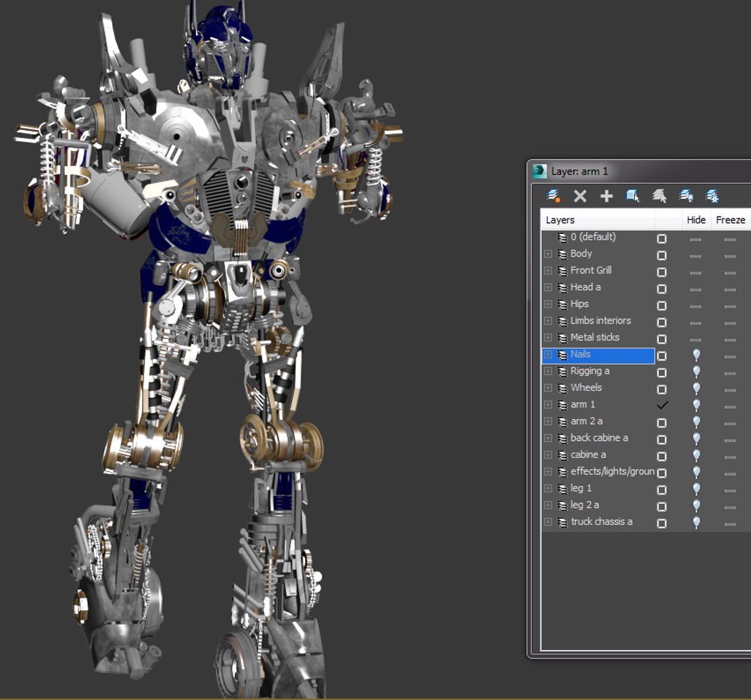Viewport: 751px width, 700px height.
Task: Delete highlighted empty layers with X icon
Action: [x=580, y=196]
